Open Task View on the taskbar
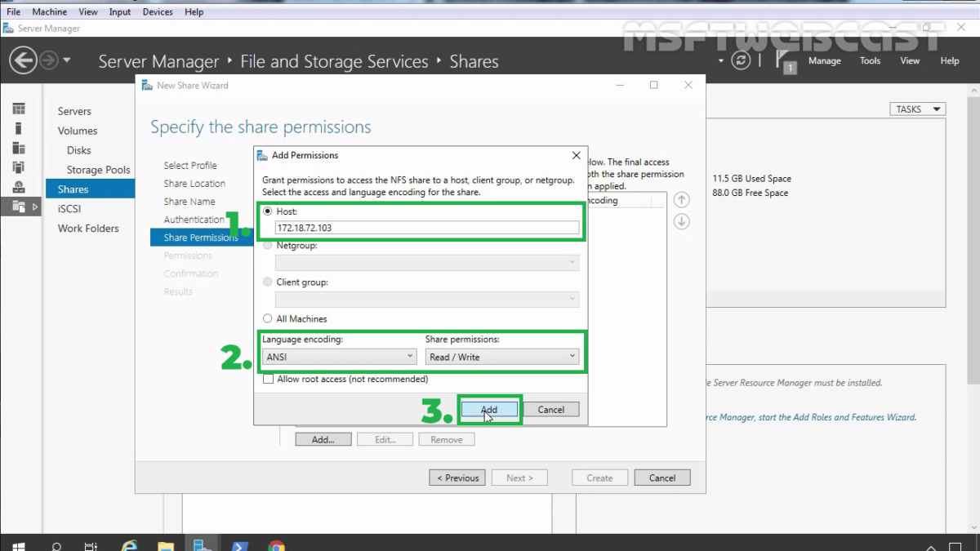The image size is (980, 551). coord(91,546)
